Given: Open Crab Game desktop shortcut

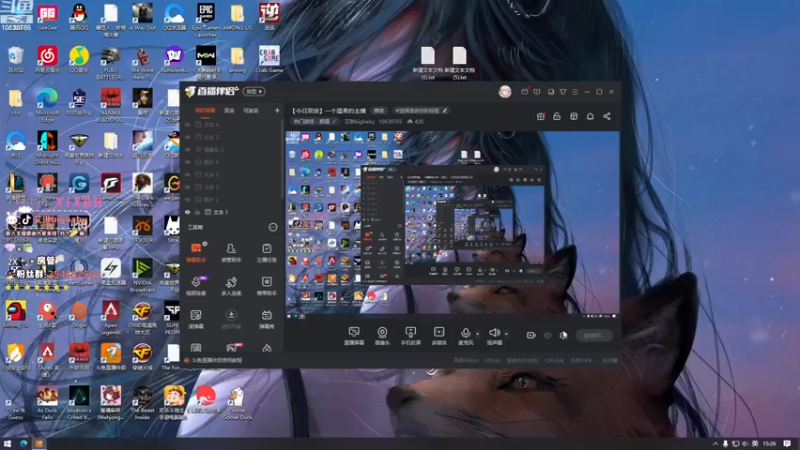Looking at the screenshot, I should coord(269,59).
